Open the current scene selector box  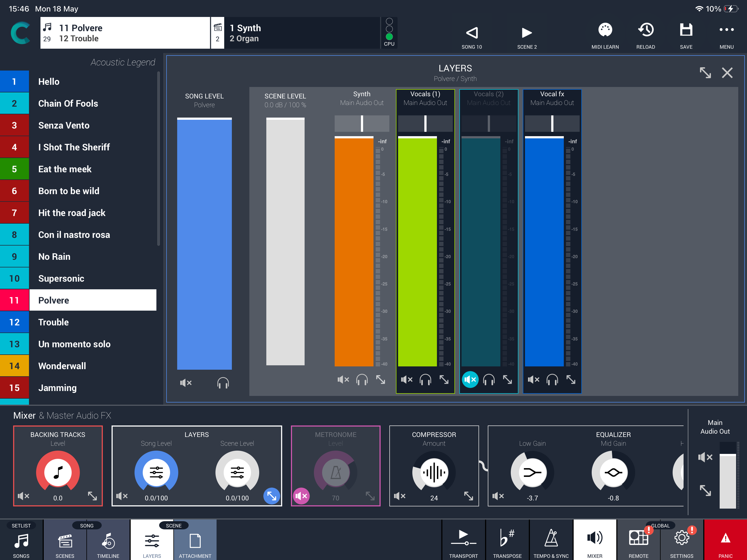tap(296, 33)
